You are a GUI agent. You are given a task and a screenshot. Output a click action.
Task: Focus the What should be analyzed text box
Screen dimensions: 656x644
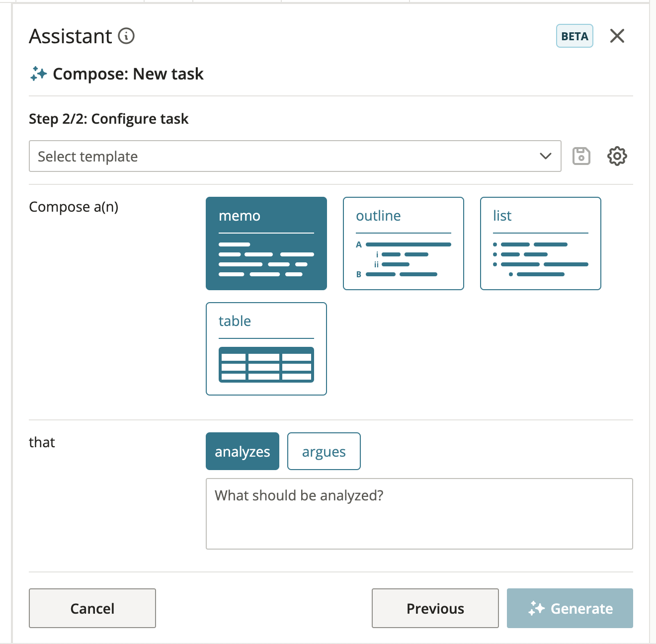point(419,514)
